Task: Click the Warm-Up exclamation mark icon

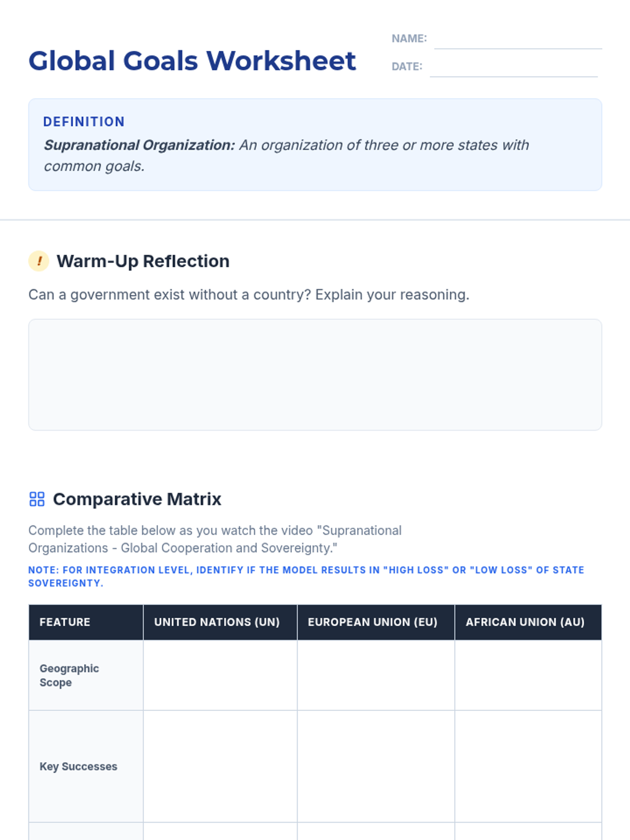Action: point(39,261)
